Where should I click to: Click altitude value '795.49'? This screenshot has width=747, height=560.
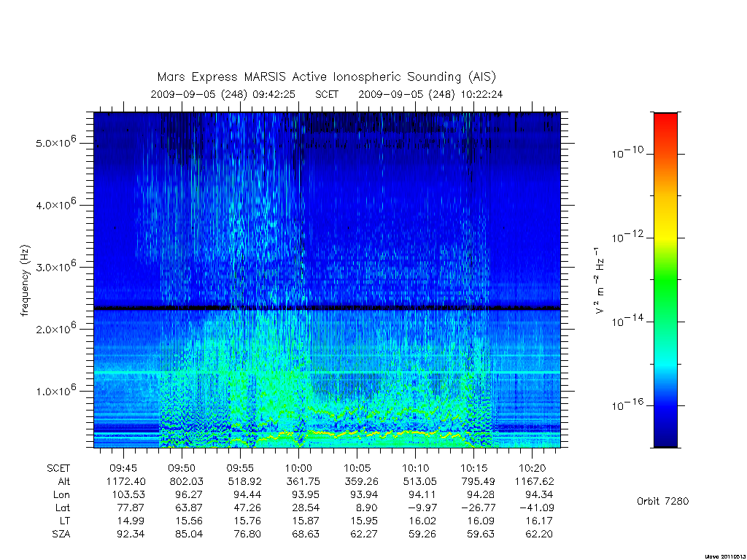point(479,481)
